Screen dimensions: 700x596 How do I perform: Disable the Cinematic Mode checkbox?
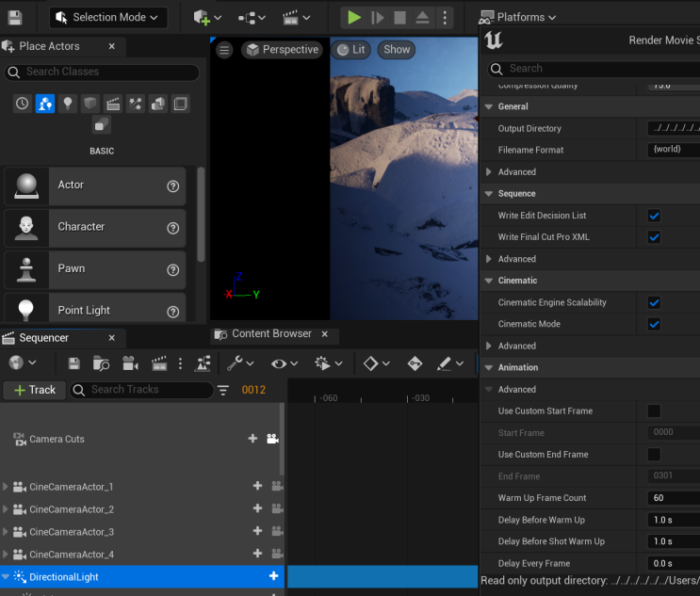coord(654,324)
